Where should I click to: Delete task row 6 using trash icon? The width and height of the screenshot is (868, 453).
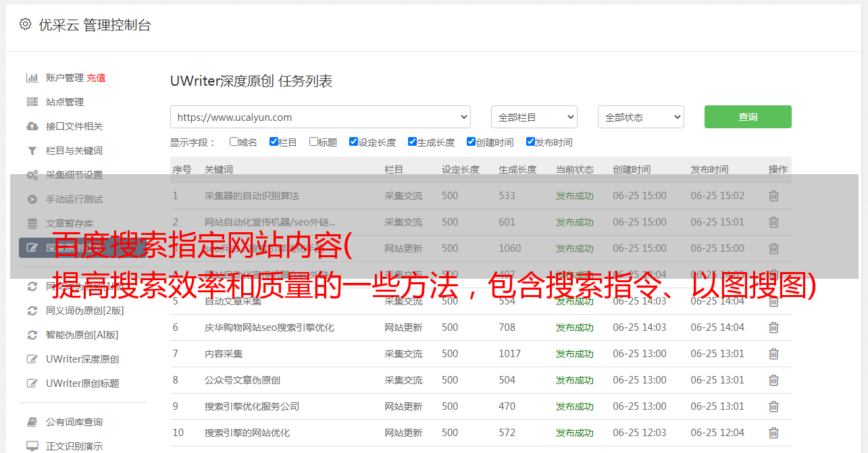click(x=773, y=327)
